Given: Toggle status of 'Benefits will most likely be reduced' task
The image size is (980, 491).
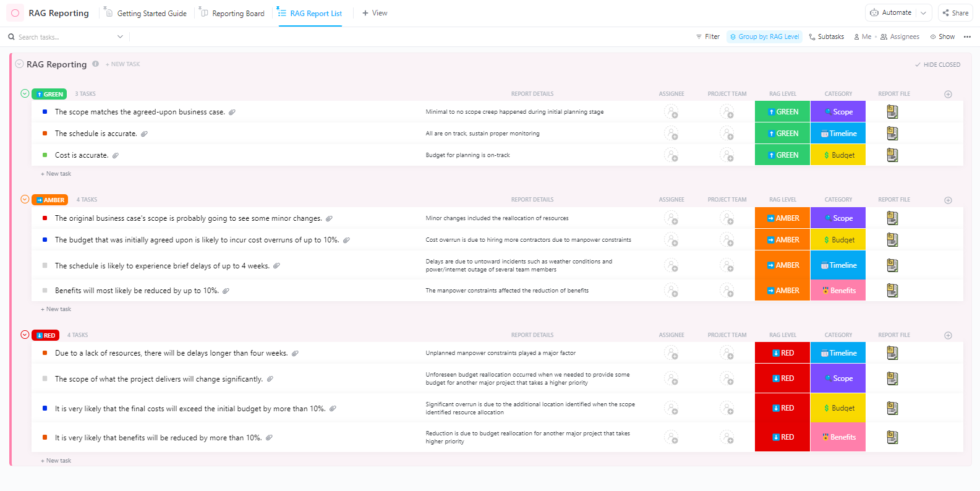Looking at the screenshot, I should (x=45, y=291).
